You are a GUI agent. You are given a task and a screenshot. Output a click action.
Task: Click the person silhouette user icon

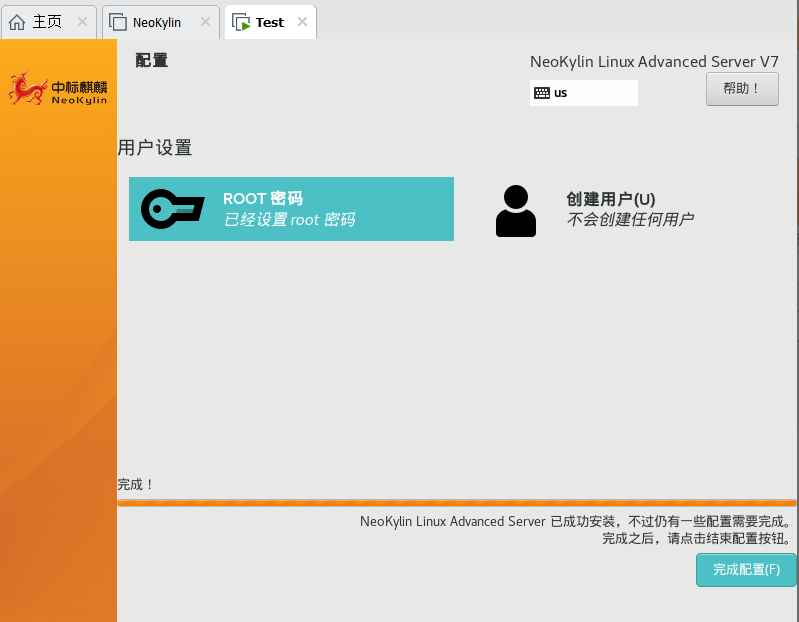tap(516, 211)
